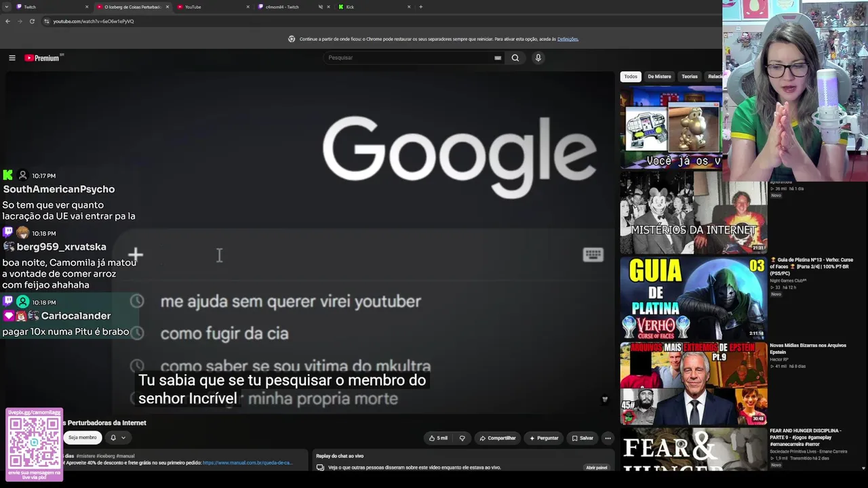
Task: Start voice search with microphone icon
Action: [x=538, y=58]
